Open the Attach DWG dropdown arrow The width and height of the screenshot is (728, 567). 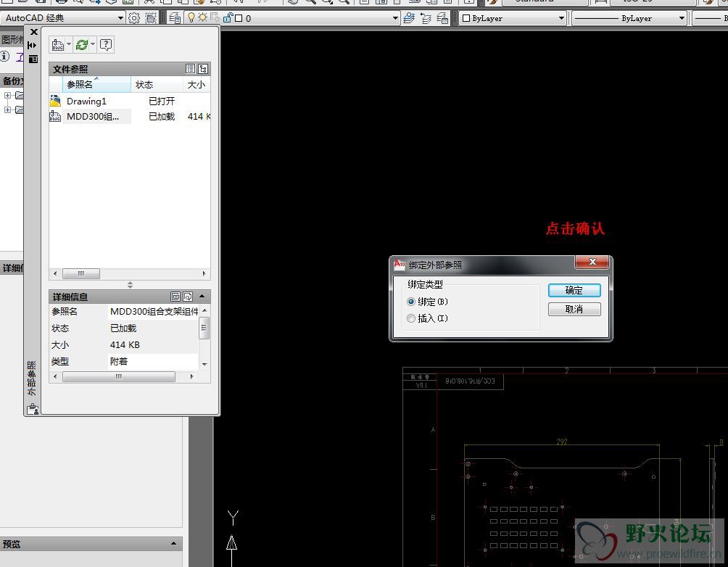69,44
